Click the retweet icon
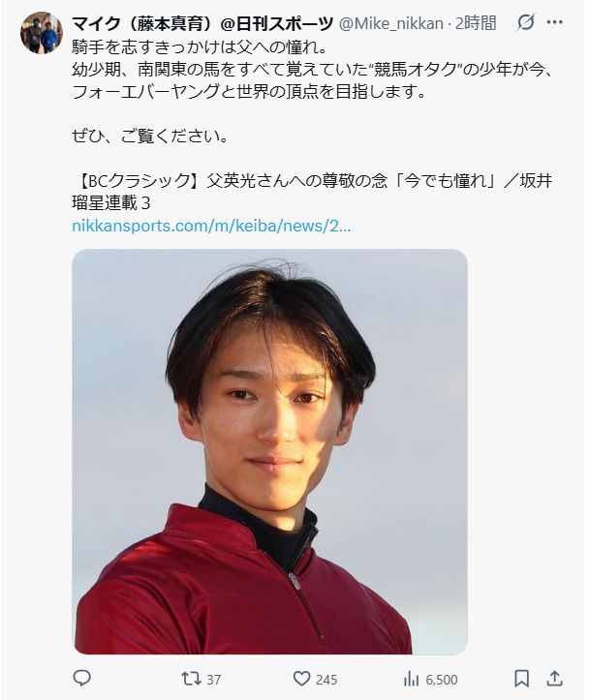This screenshot has width=590, height=700. 191,679
